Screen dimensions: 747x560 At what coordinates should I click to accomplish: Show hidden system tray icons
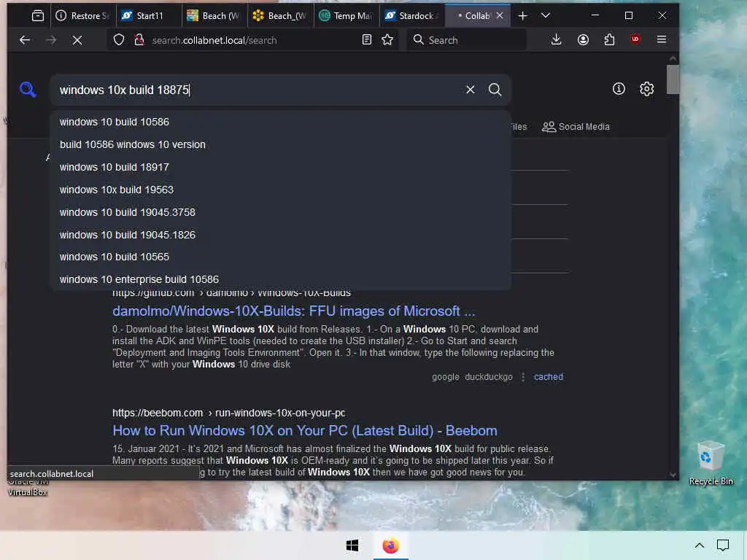pos(700,545)
